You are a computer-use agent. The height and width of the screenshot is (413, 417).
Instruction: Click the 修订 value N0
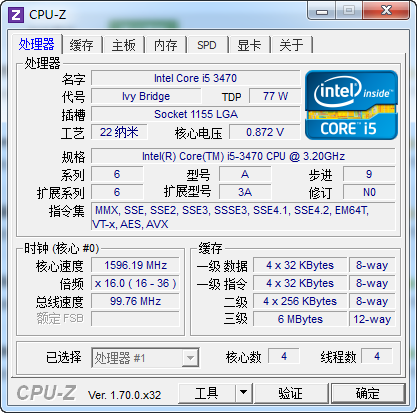coord(369,192)
